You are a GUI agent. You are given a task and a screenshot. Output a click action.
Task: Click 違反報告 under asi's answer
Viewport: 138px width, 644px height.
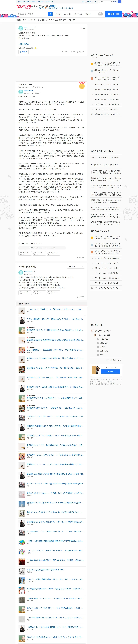pyautogui.click(x=80, y=297)
